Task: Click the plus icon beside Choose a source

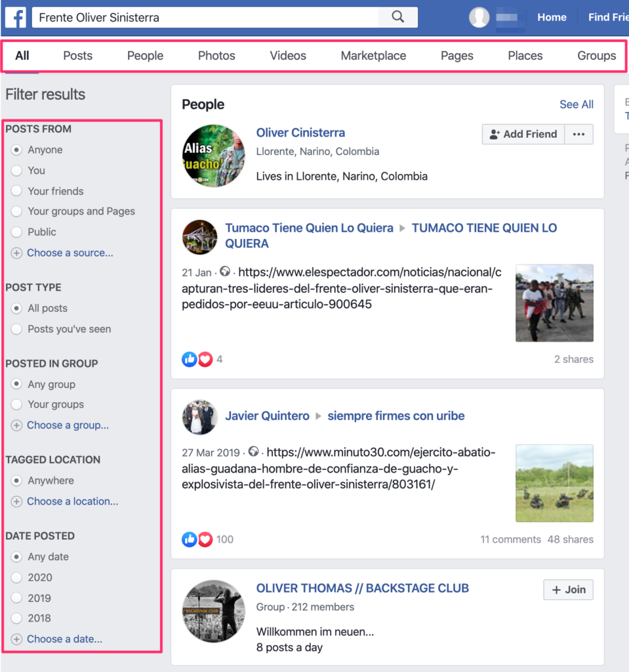Action: 16,253
